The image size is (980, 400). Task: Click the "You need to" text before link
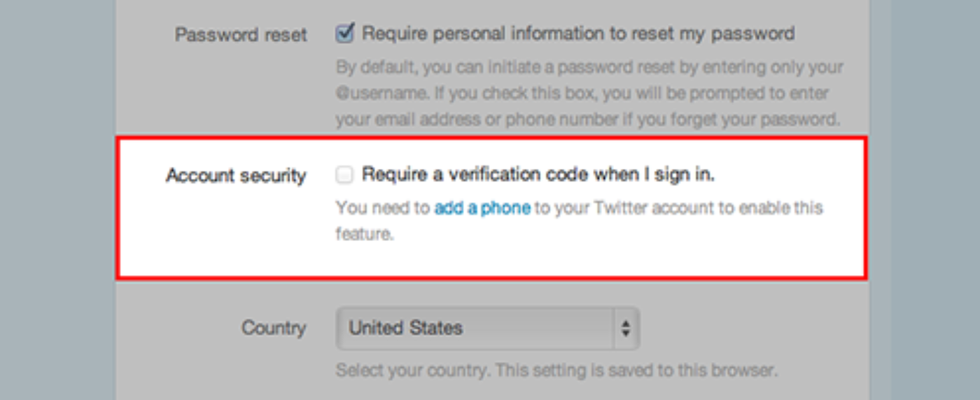384,208
